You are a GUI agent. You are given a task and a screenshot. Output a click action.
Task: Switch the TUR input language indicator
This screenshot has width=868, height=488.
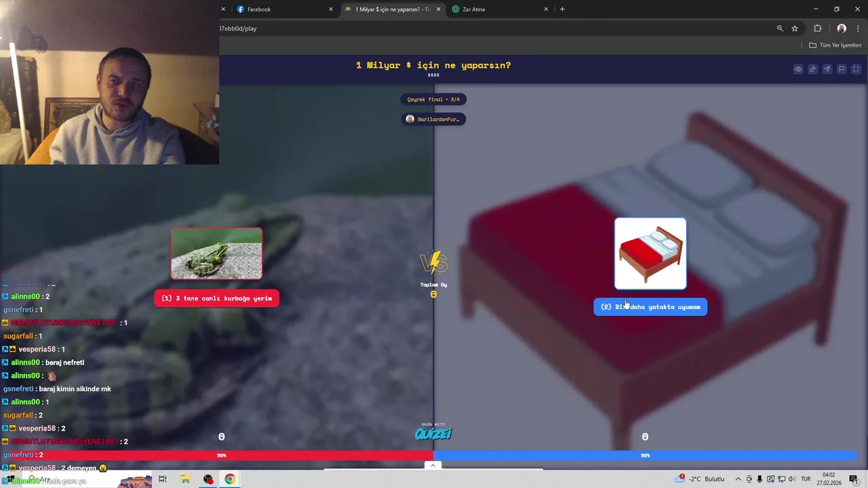click(x=806, y=479)
